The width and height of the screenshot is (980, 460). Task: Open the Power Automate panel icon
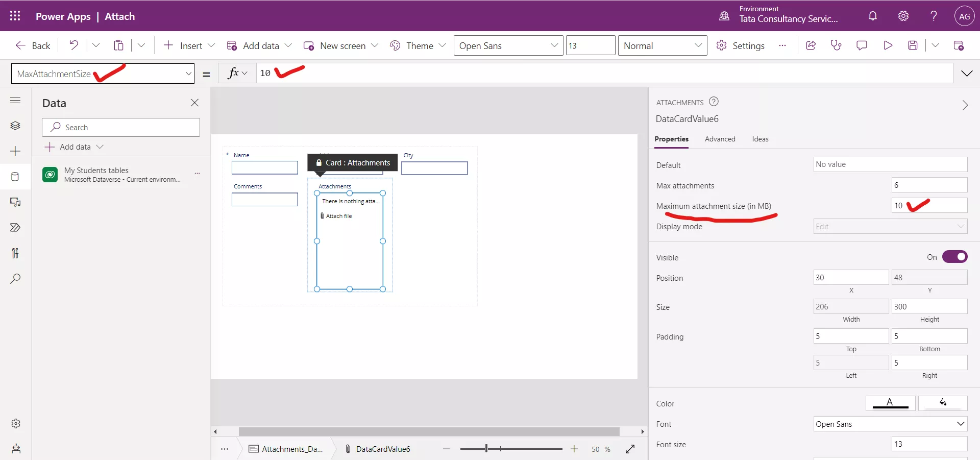tap(15, 228)
